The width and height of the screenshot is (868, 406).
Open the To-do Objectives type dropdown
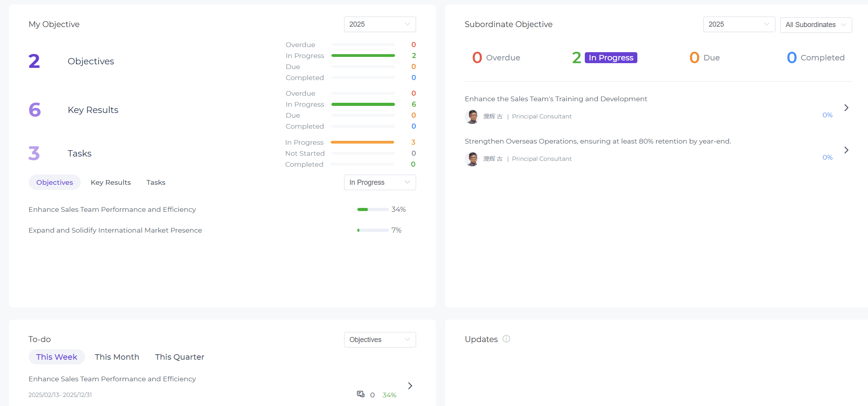tap(379, 340)
